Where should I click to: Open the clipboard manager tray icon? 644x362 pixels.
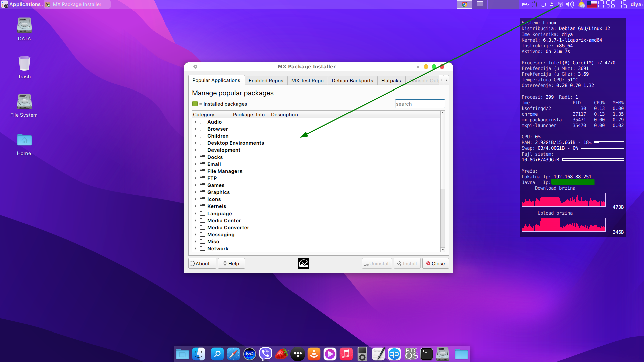click(x=534, y=4)
